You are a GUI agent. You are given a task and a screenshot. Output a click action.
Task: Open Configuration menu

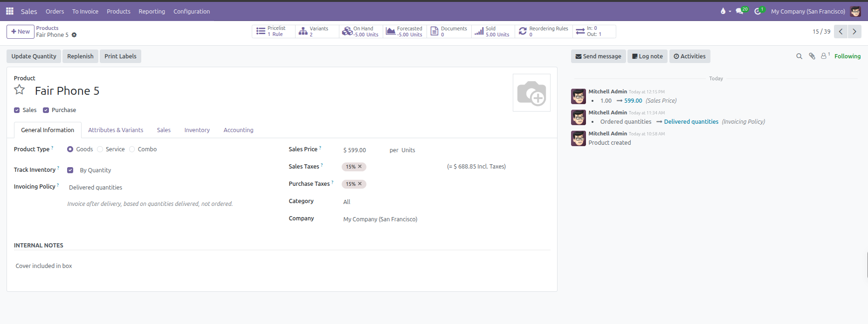click(192, 11)
